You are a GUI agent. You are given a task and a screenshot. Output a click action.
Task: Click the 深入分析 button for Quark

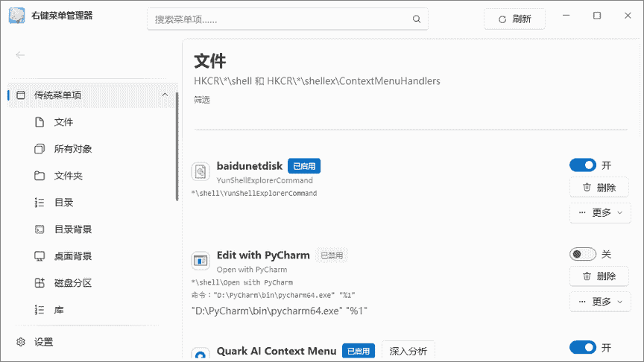pos(408,351)
